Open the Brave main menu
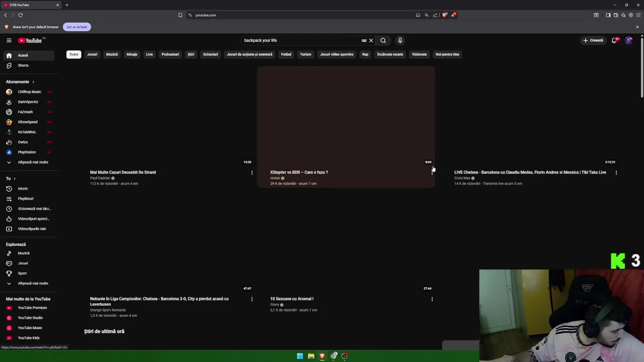The width and height of the screenshot is (644, 362). click(638, 15)
